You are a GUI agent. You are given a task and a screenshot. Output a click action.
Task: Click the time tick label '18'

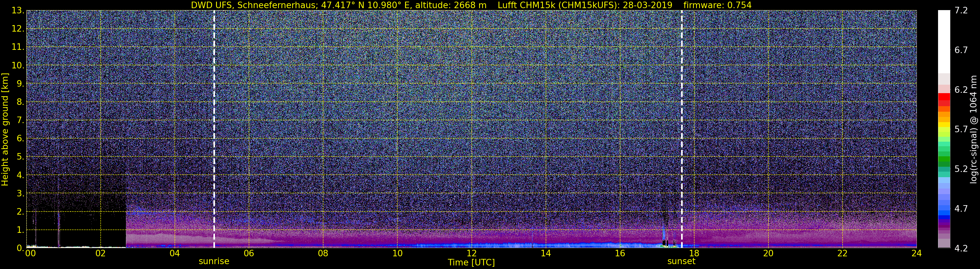tap(694, 253)
